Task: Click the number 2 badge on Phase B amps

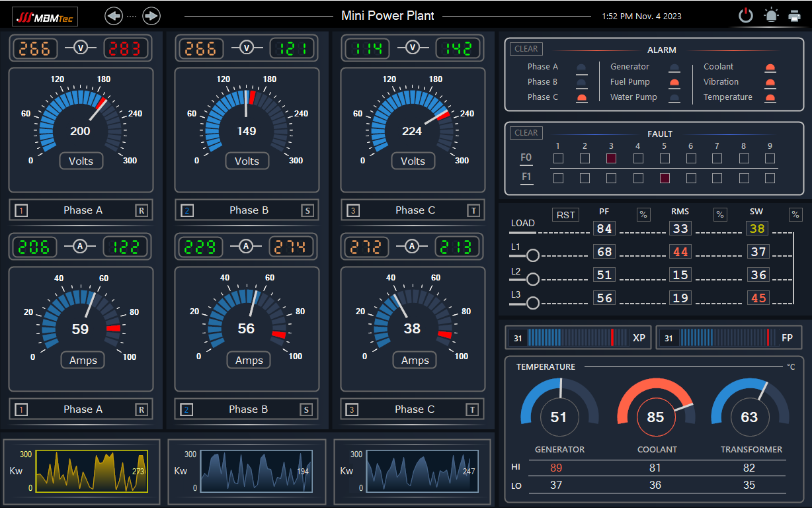Action: point(187,409)
